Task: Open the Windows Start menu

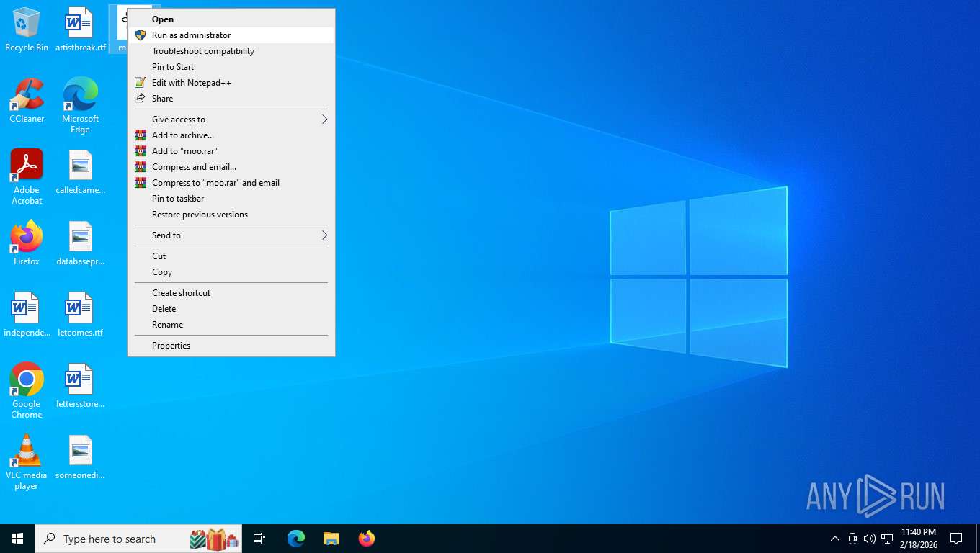Action: [x=17, y=539]
